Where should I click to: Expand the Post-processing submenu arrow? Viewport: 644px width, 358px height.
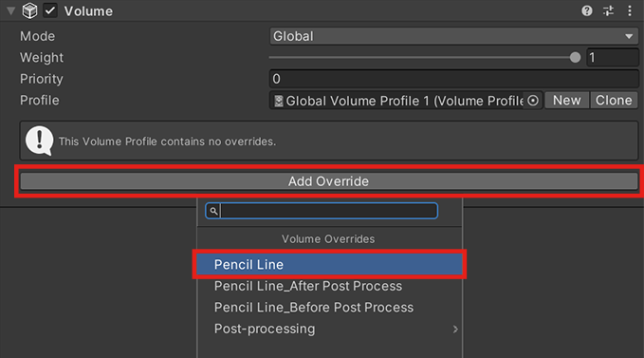pos(455,330)
